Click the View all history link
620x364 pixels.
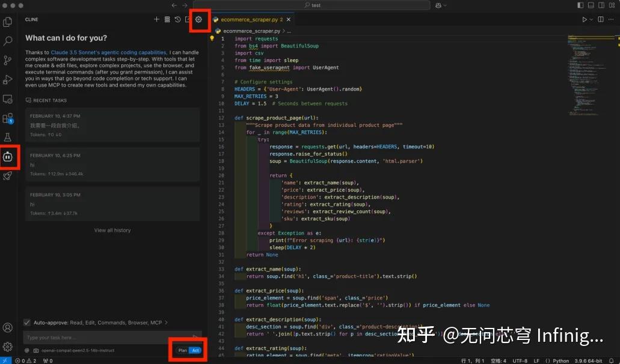[x=112, y=230]
